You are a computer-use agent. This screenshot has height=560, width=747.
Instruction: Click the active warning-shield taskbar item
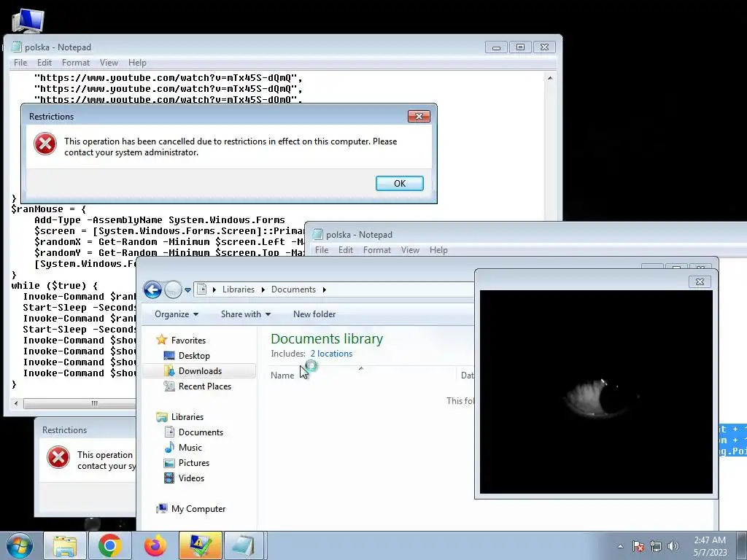point(200,545)
